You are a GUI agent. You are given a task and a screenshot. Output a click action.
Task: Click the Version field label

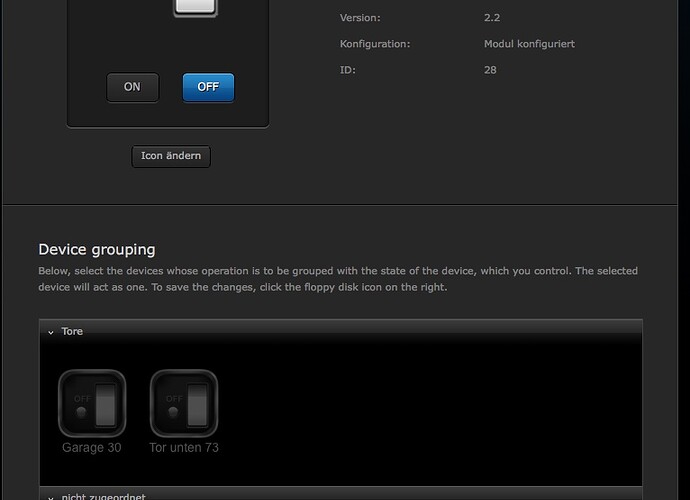coord(360,18)
